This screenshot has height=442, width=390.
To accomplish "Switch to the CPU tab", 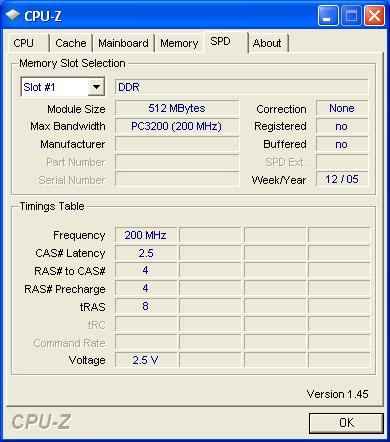I will pyautogui.click(x=28, y=43).
